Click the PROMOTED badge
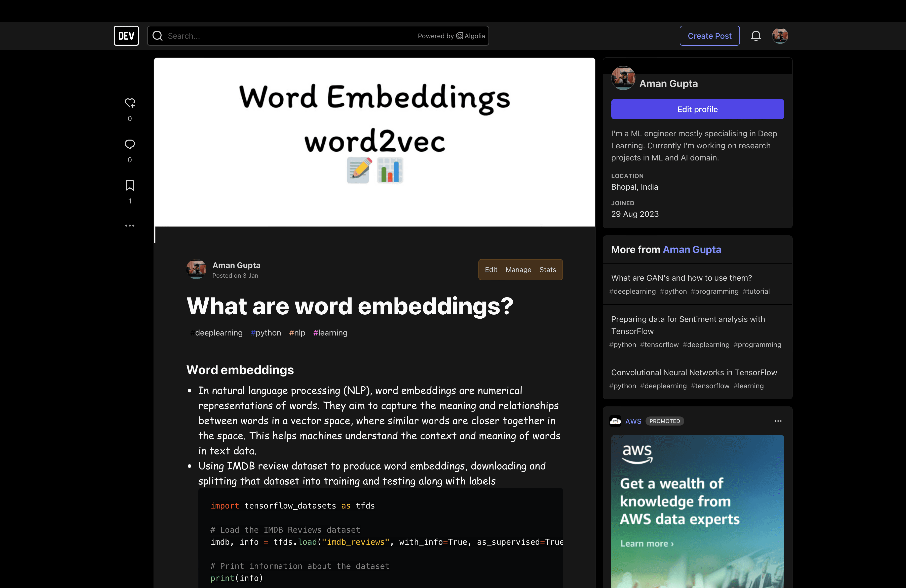Screen dimensions: 906x588 click(665, 421)
